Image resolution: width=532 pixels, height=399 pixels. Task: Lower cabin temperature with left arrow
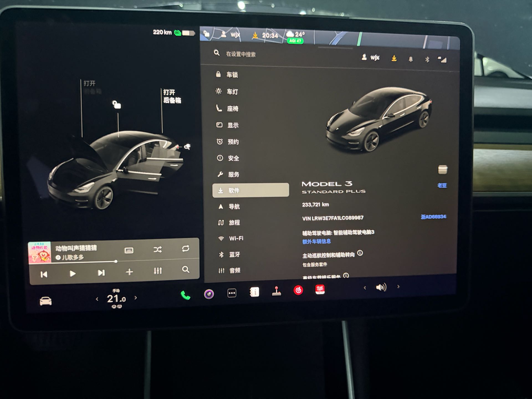pos(97,299)
